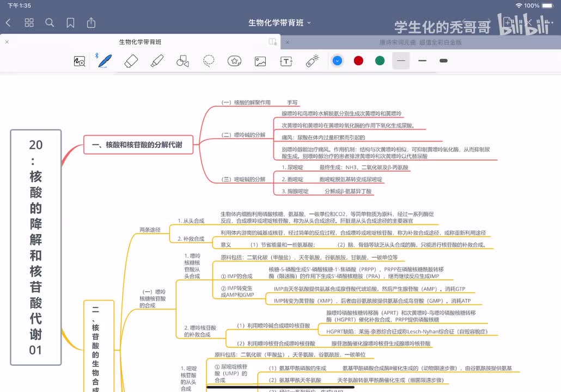Select the thickest stroke width
The height and width of the screenshot is (392, 561).
coord(444,61)
